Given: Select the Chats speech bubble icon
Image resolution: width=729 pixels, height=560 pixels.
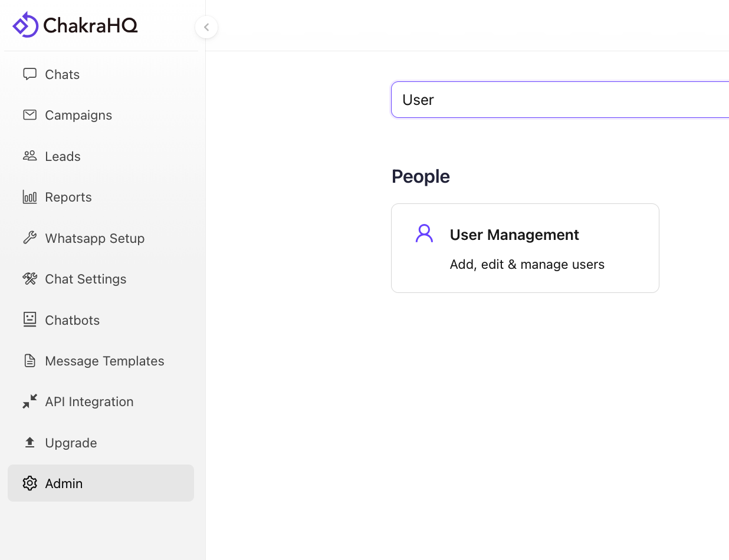Looking at the screenshot, I should (x=30, y=74).
